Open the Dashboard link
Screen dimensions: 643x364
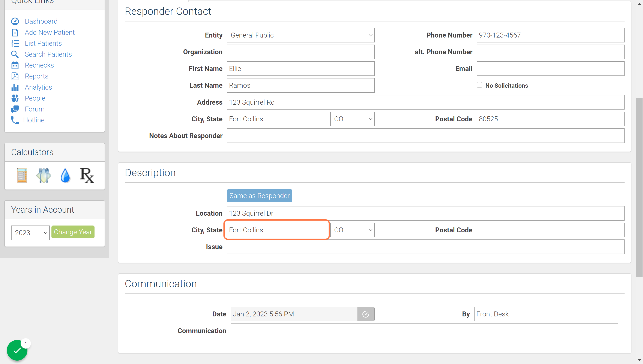41,21
